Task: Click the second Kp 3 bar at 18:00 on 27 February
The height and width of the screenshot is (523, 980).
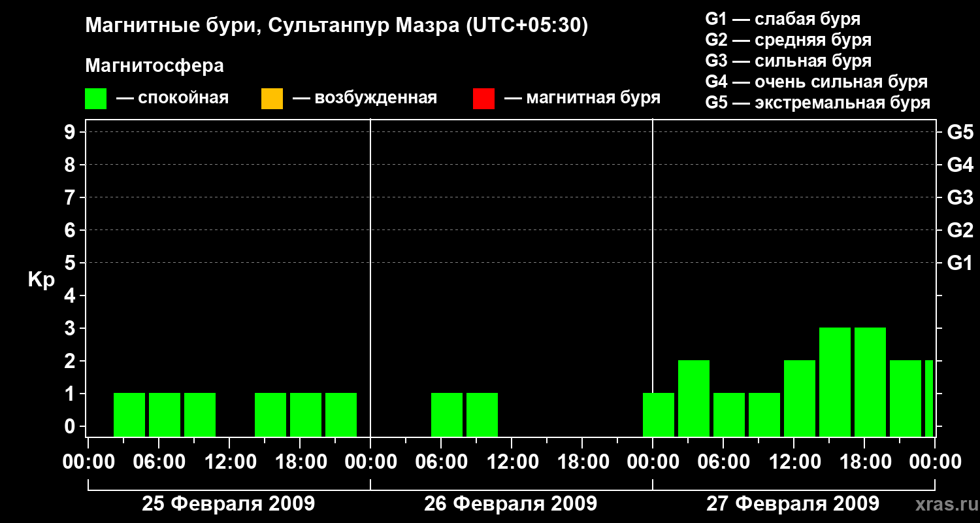Action: pyautogui.click(x=870, y=382)
